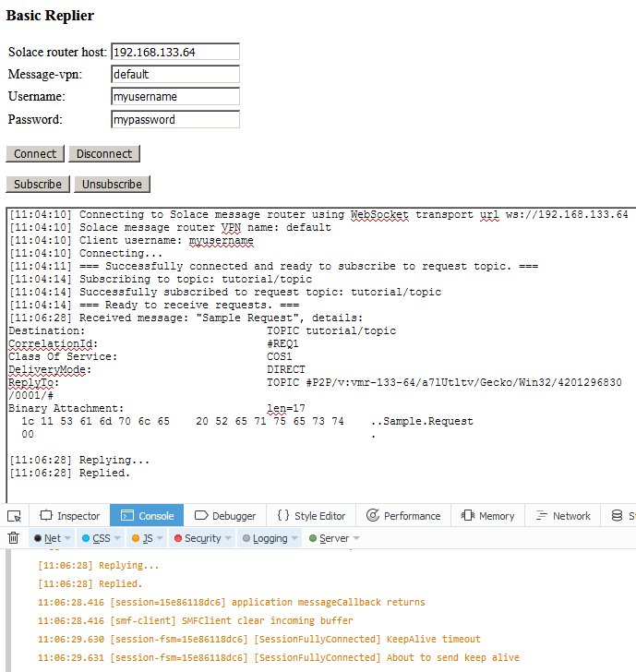636x672 pixels.
Task: Switch to the Debugger tab
Action: (224, 516)
